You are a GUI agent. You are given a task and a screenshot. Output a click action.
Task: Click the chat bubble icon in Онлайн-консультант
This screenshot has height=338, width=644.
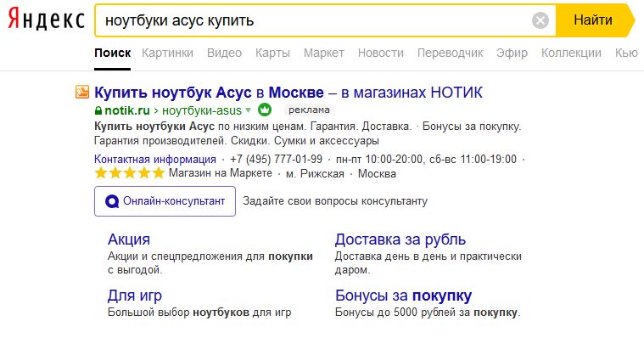click(x=112, y=201)
